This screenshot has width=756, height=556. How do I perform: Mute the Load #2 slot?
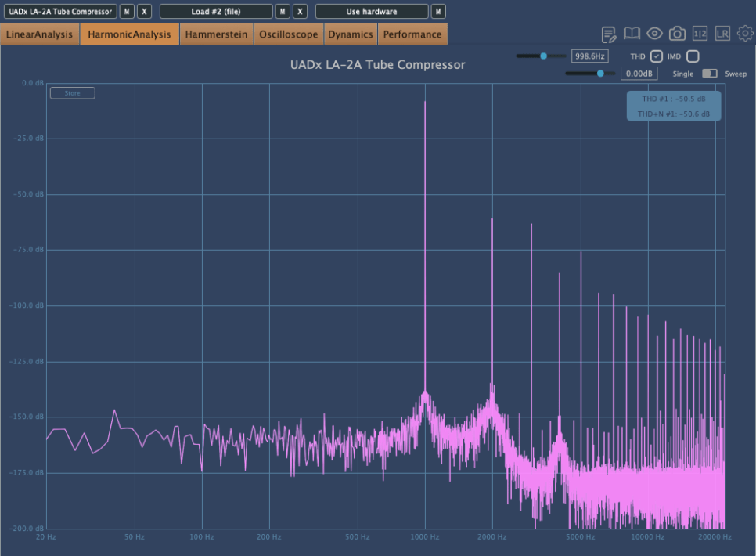[283, 12]
